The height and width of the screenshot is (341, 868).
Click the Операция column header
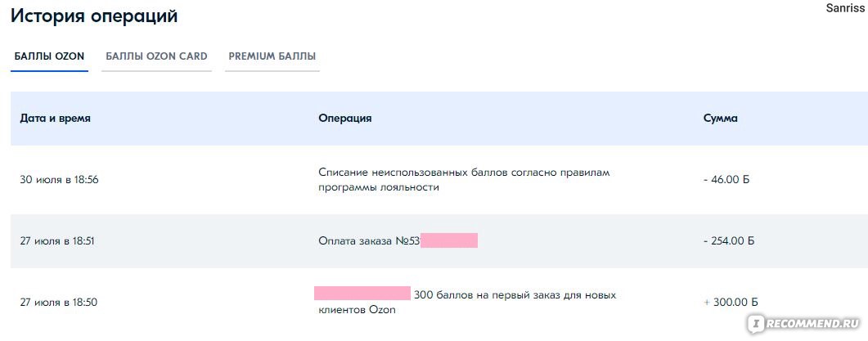tap(345, 119)
